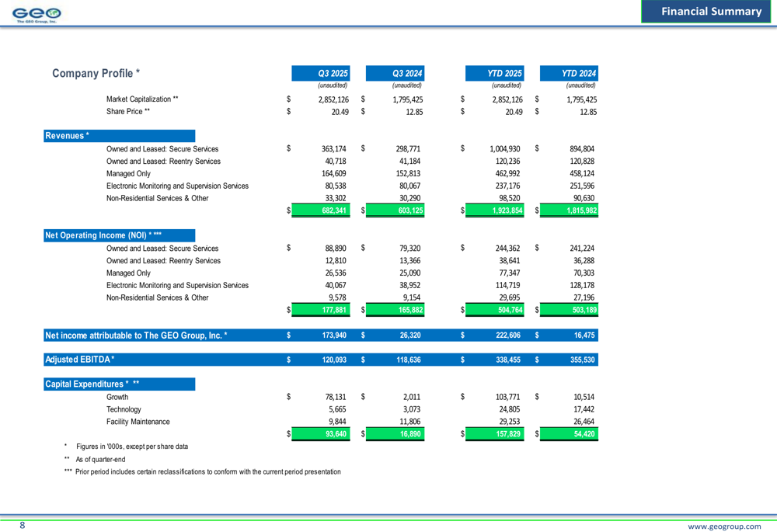The height and width of the screenshot is (532, 777).
Task: Click YTD 2025 NOI total 504,764
Action: 508,310
